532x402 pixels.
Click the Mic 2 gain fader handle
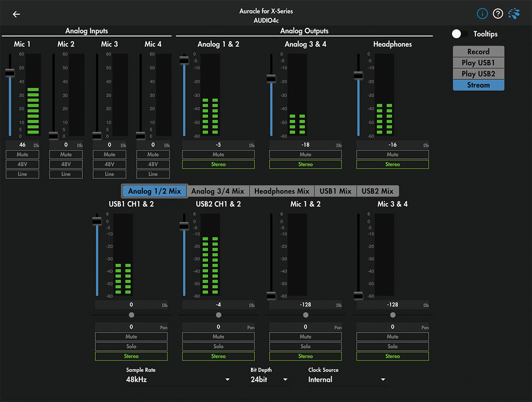click(53, 136)
